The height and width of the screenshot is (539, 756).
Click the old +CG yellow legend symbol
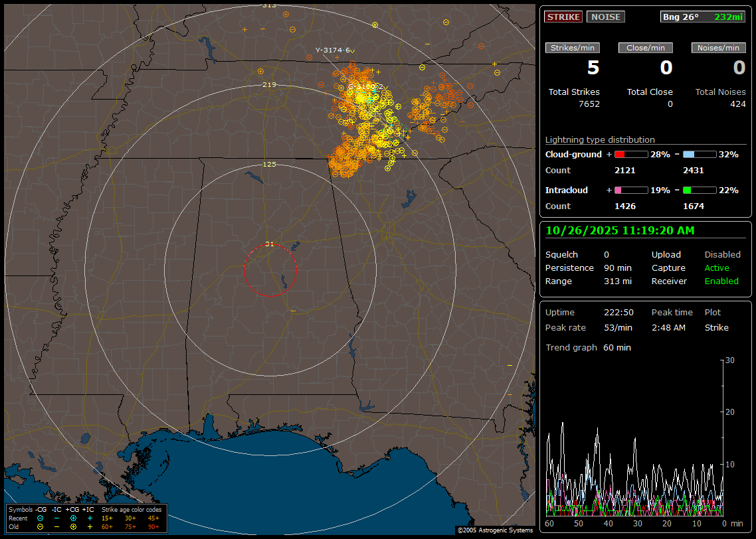pyautogui.click(x=73, y=526)
